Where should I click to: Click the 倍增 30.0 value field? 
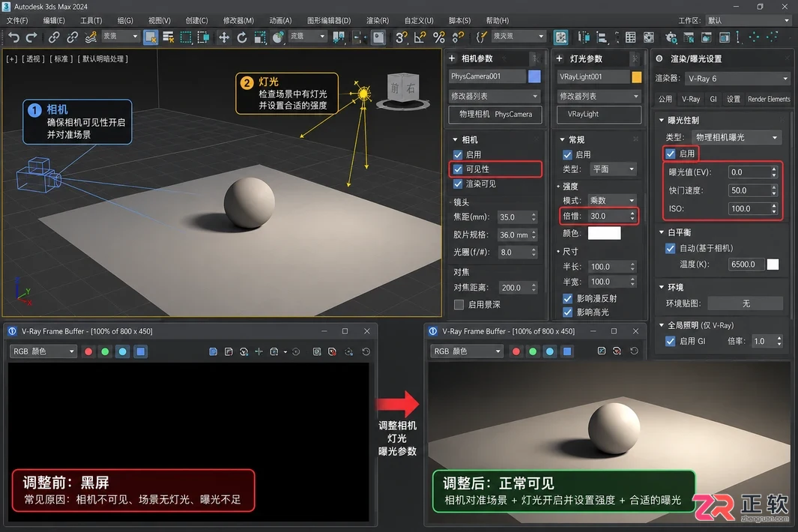click(x=608, y=216)
